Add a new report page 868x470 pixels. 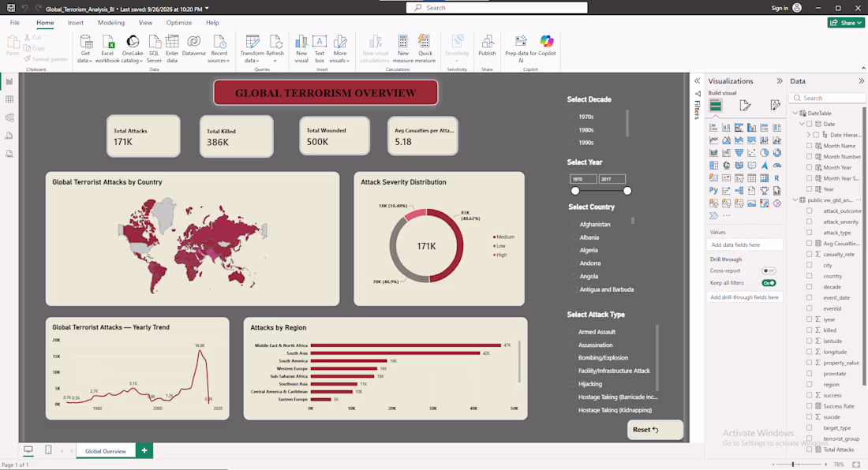point(144,450)
